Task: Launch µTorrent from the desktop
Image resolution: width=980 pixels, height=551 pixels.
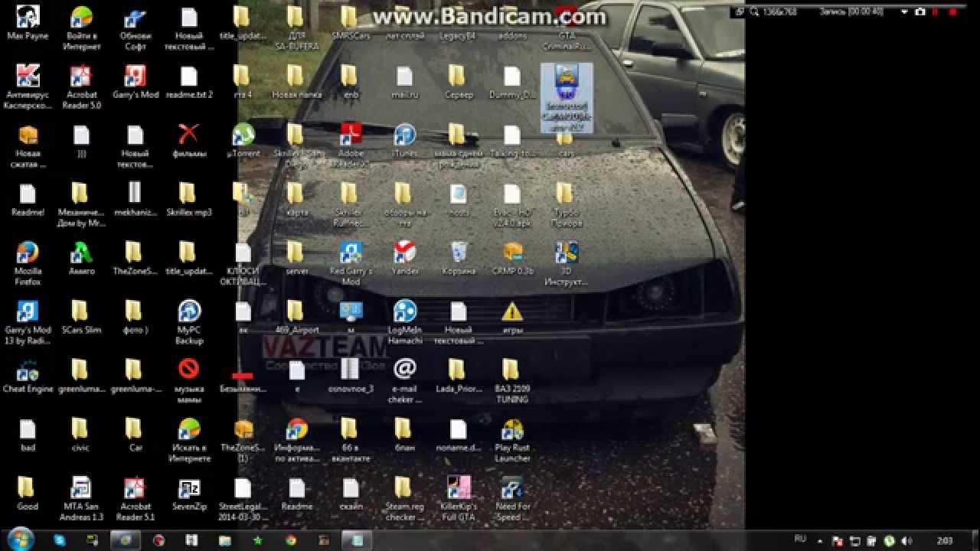Action: 243,140
